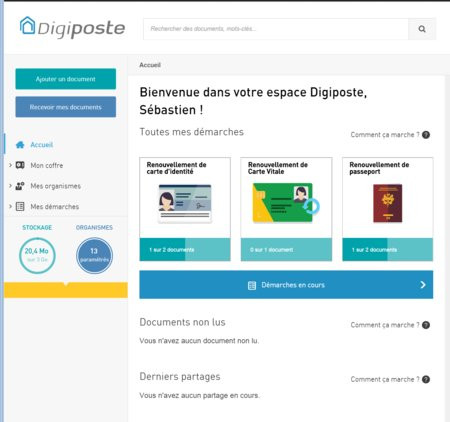Viewport: 450px width, 422px height.
Task: Open Renouvellement de passeport card
Action: point(388,209)
